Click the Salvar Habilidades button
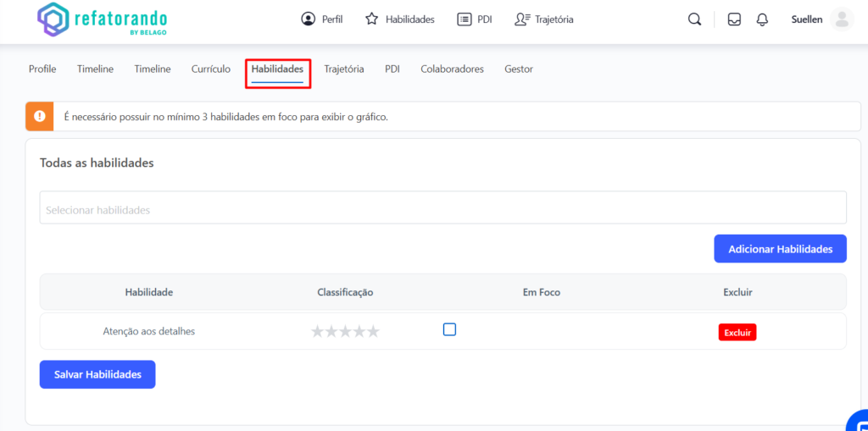Screen dimensions: 868x431 97,374
